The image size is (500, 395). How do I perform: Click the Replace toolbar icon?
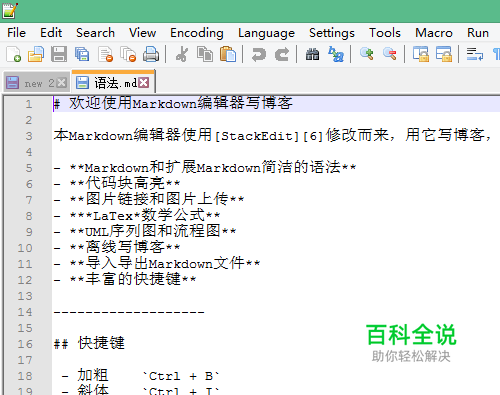tap(336, 54)
